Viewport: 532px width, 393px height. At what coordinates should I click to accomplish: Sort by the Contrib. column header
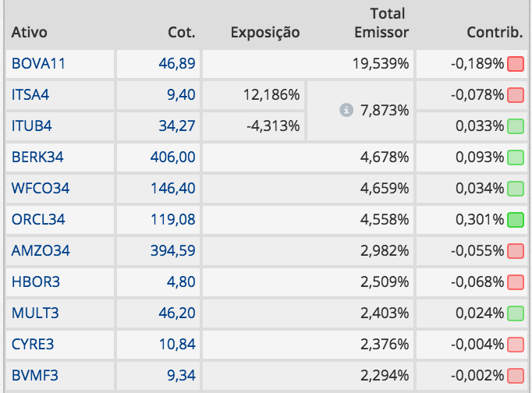pyautogui.click(x=494, y=33)
